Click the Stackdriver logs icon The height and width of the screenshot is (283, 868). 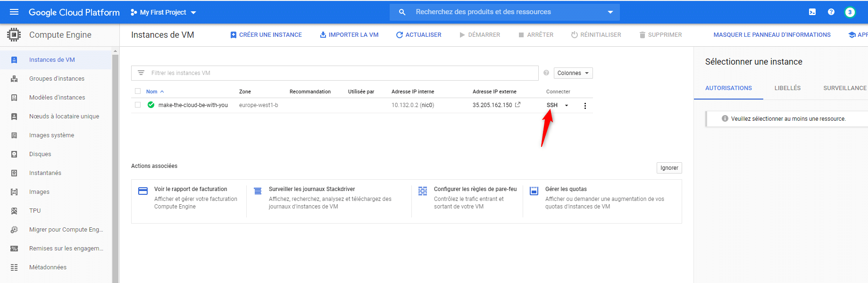(x=258, y=191)
